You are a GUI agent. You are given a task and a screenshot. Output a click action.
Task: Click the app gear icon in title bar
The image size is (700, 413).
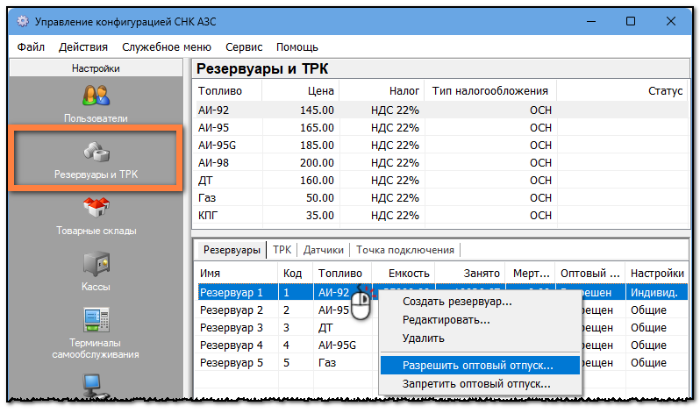pyautogui.click(x=23, y=21)
